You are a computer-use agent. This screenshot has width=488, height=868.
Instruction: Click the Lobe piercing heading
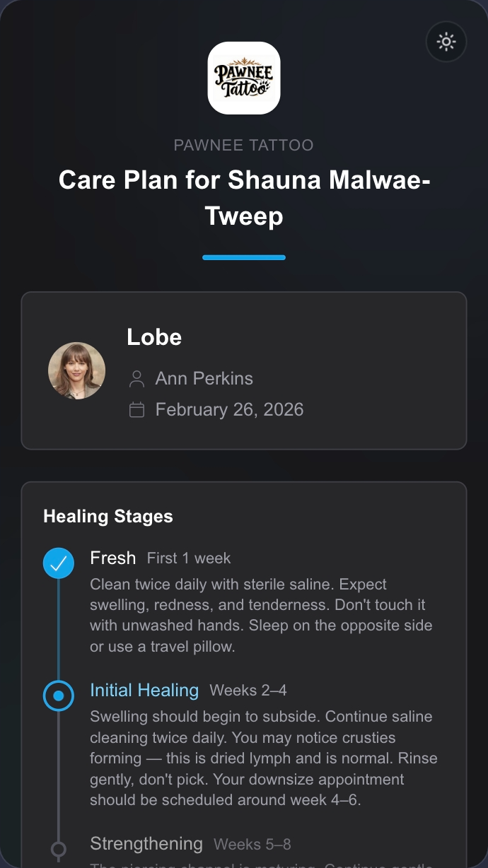[154, 337]
